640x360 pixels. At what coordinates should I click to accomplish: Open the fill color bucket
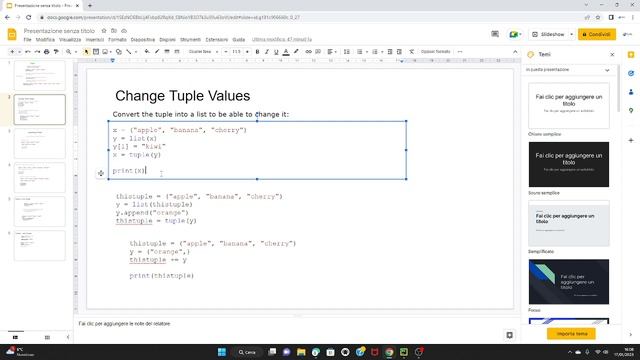coord(147,52)
